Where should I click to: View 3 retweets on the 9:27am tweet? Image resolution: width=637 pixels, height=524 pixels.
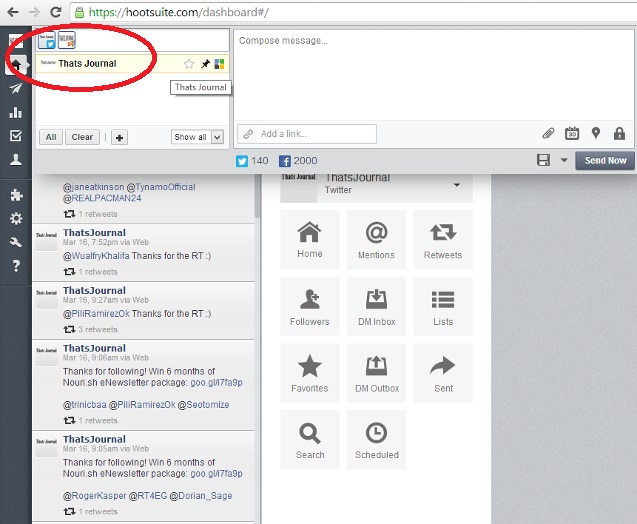[91, 329]
